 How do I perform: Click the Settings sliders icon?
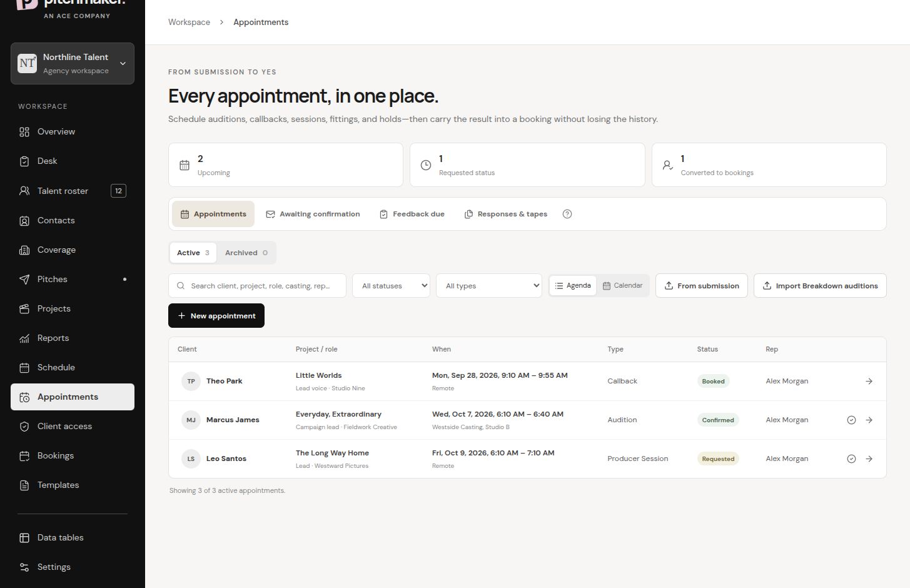[24, 567]
